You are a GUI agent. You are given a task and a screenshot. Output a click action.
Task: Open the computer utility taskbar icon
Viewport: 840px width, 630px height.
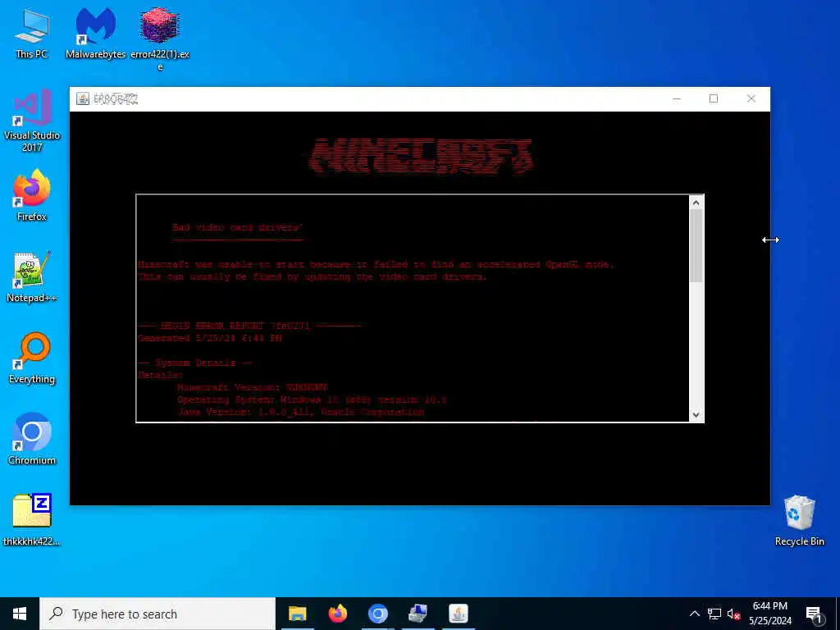tap(418, 614)
